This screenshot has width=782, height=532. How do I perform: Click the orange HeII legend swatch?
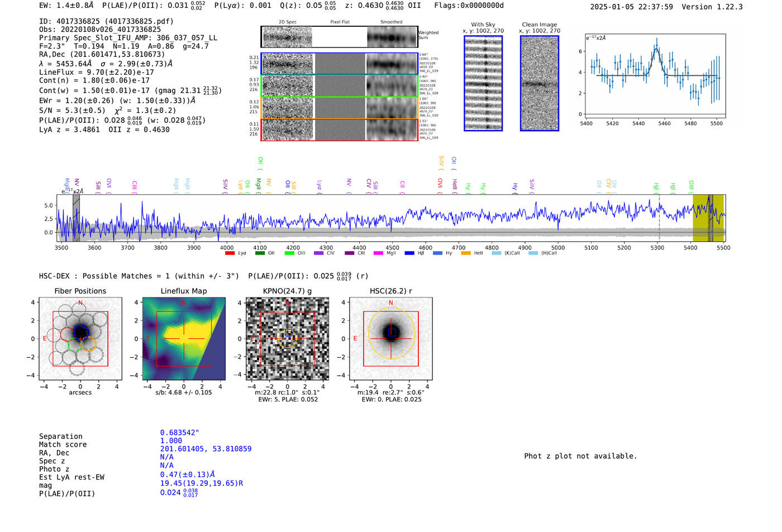coord(466,253)
